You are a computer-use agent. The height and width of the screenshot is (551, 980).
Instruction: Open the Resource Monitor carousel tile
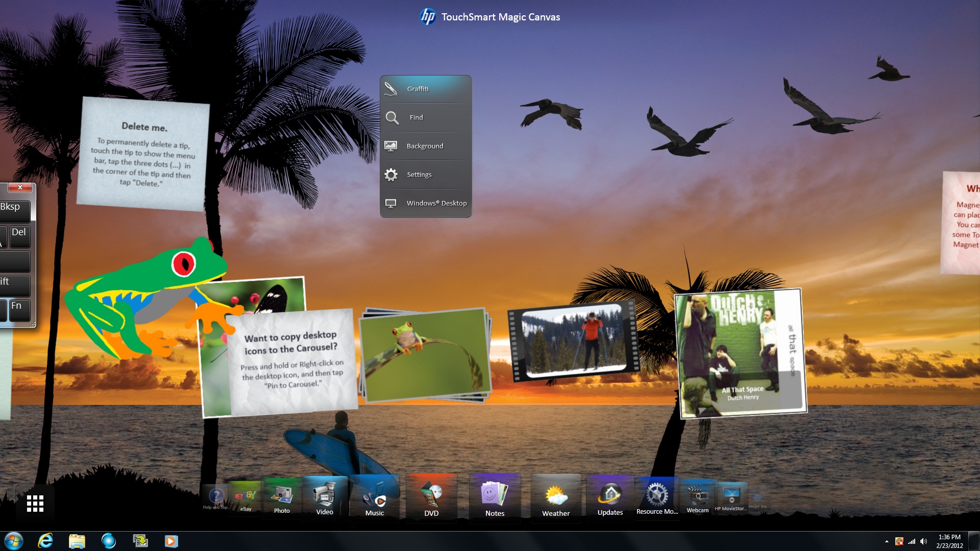[x=657, y=497]
